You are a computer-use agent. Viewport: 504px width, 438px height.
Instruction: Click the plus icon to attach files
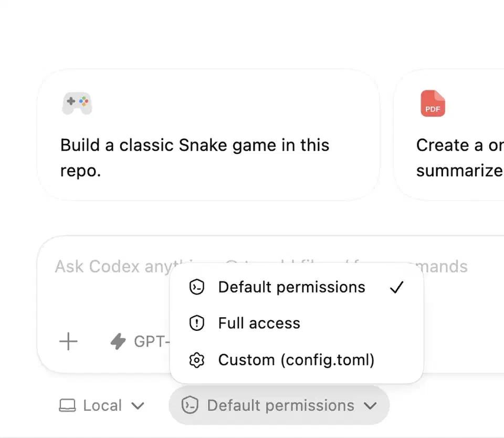point(68,341)
